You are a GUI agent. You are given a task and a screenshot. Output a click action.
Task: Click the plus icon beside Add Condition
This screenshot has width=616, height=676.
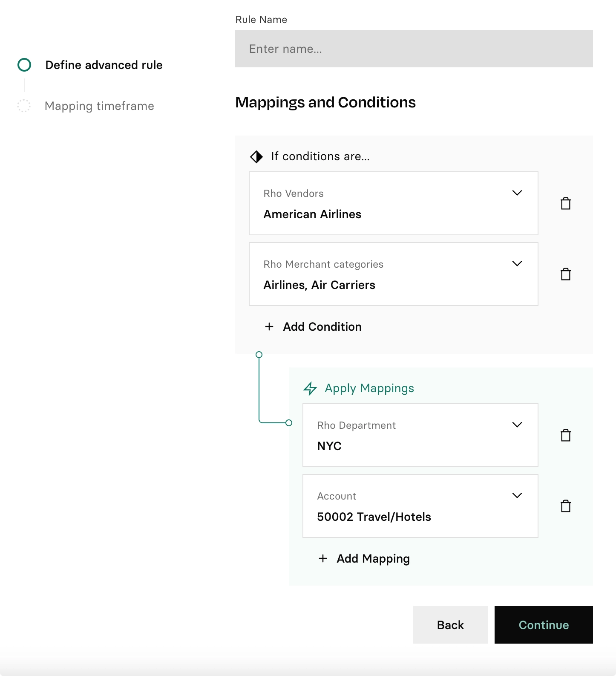[269, 326]
